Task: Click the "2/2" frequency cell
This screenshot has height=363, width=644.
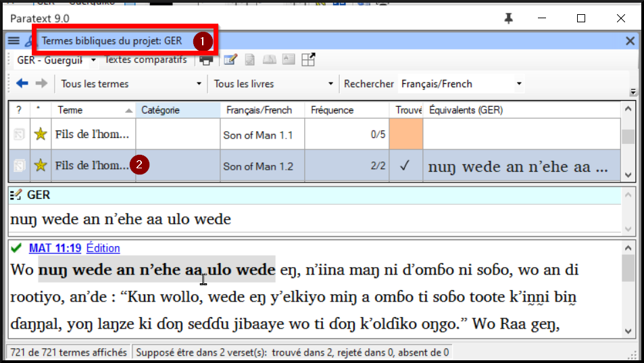Action: pyautogui.click(x=347, y=166)
